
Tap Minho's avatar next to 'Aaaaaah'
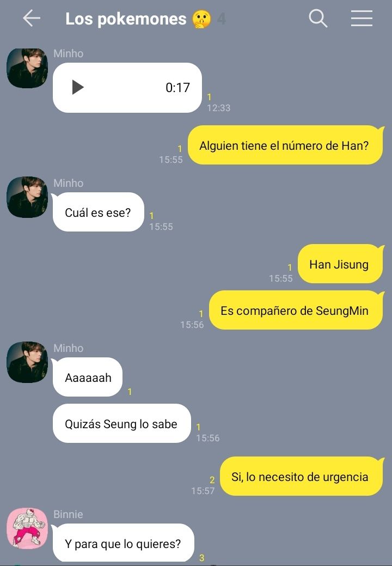pos(27,362)
